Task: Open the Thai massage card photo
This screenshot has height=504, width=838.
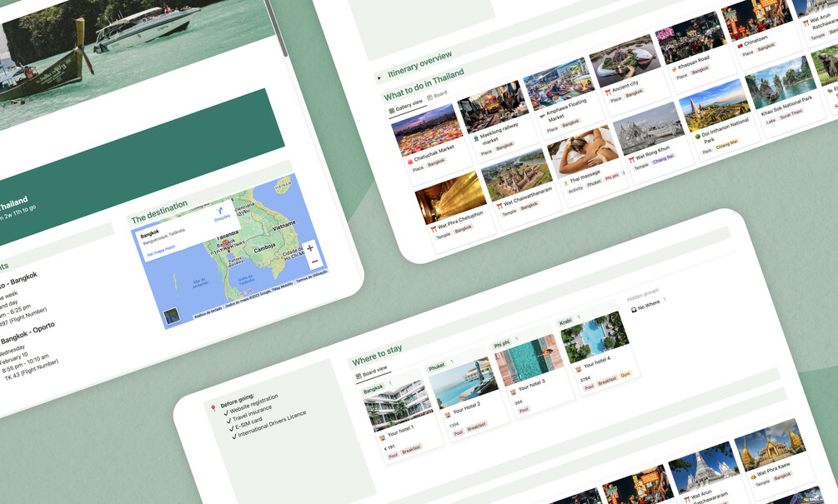Action: [x=582, y=152]
